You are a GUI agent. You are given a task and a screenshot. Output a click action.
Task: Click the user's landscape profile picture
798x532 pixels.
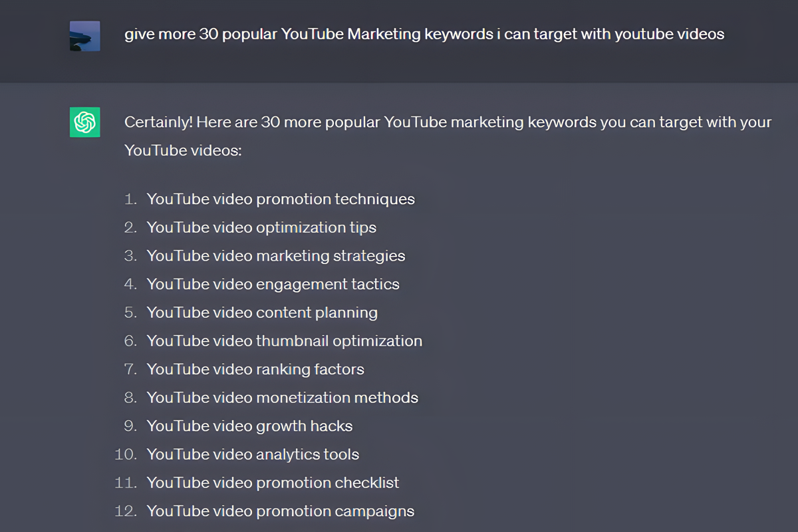(x=84, y=36)
